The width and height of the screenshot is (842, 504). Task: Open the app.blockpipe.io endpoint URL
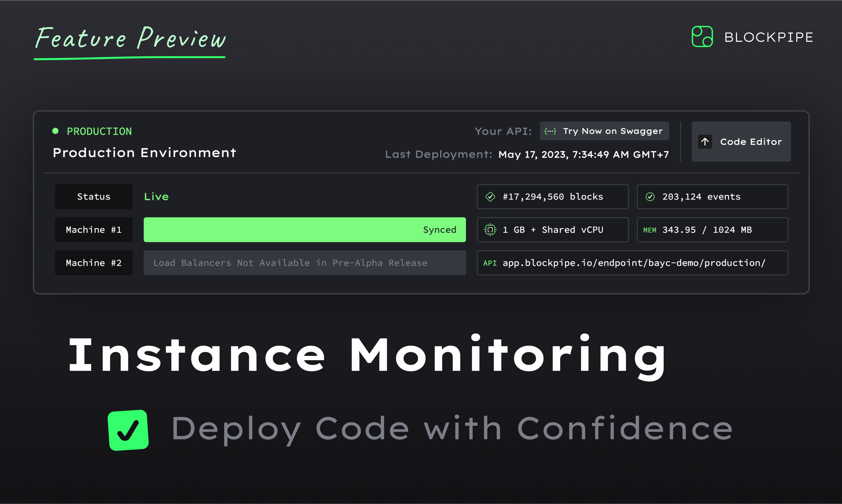[634, 263]
